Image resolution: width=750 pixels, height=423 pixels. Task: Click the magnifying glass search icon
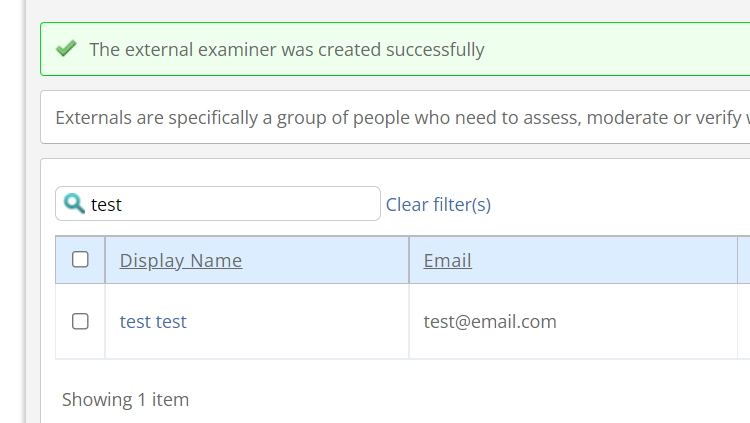click(74, 203)
